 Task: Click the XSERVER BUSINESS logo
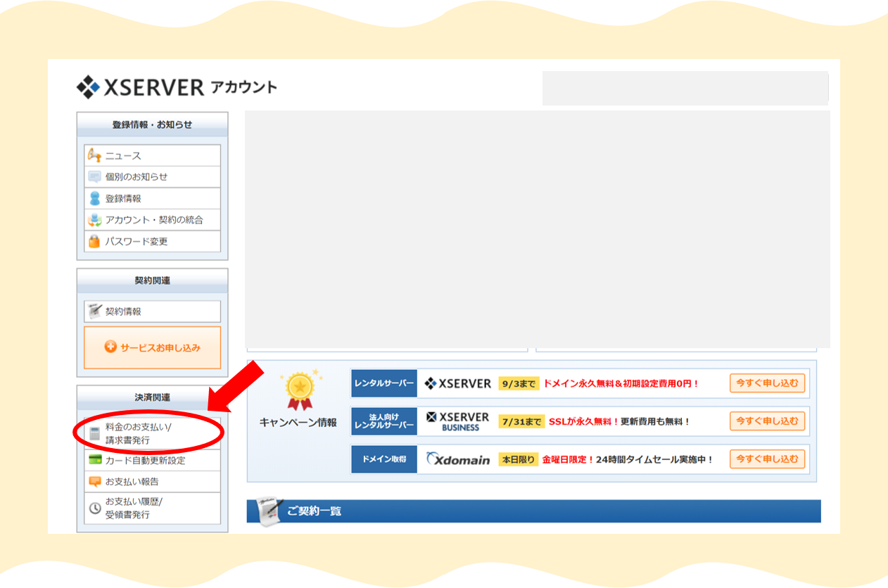click(458, 421)
